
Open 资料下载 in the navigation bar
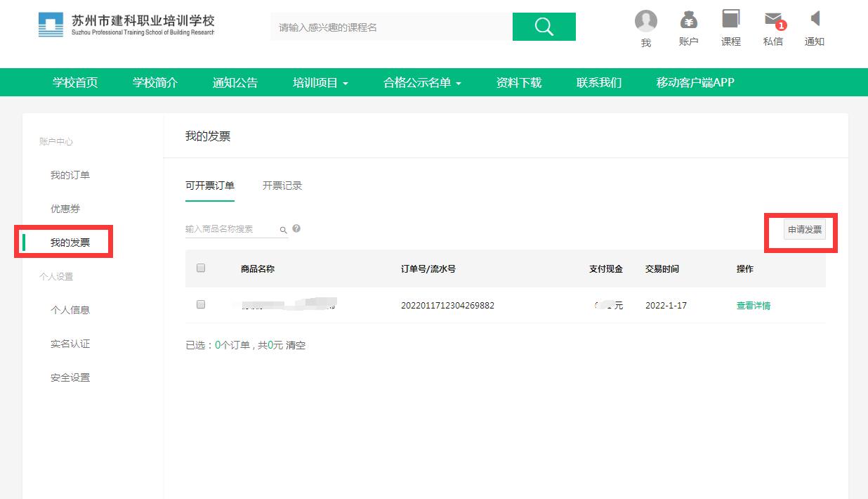pyautogui.click(x=518, y=82)
